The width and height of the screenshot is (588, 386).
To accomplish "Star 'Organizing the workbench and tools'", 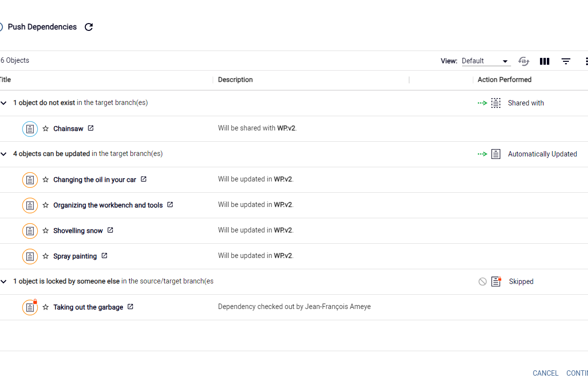I will click(x=46, y=205).
